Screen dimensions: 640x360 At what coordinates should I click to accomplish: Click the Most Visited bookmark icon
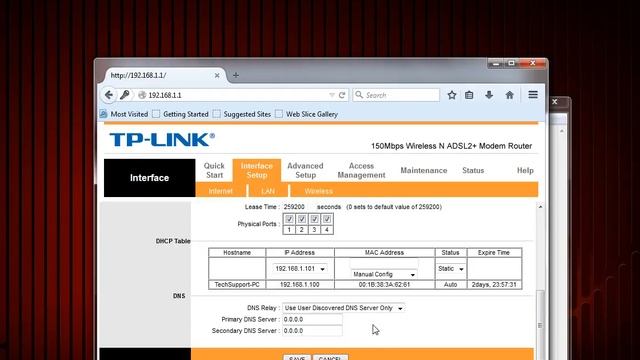tap(104, 114)
